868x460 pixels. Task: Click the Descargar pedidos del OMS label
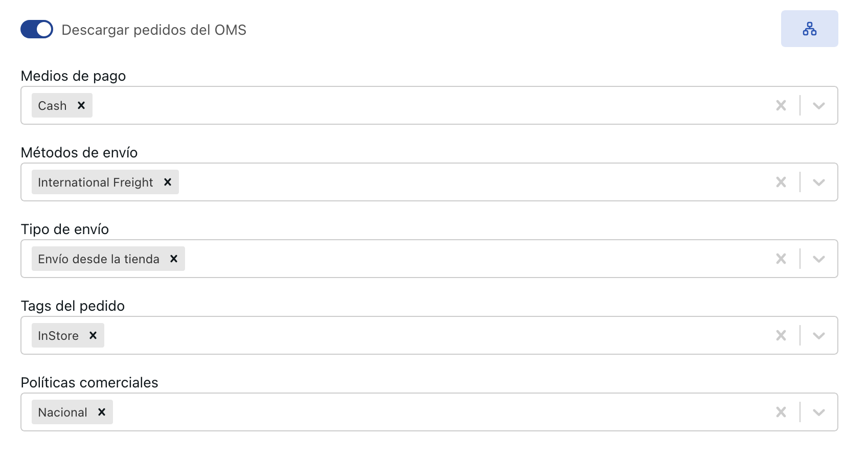154,30
